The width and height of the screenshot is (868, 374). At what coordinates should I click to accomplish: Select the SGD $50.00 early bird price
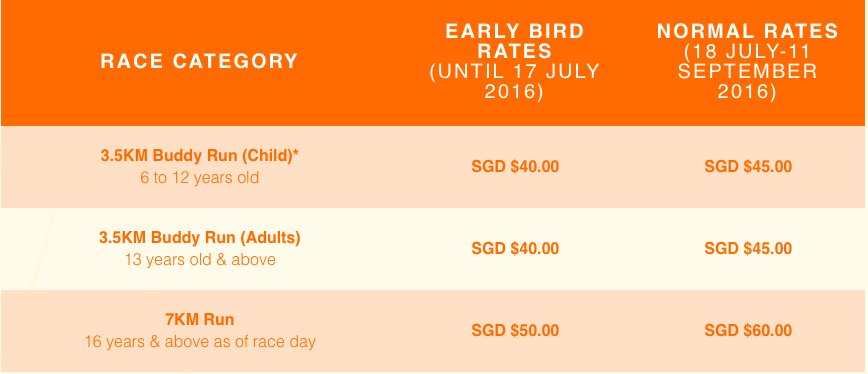[x=515, y=330]
